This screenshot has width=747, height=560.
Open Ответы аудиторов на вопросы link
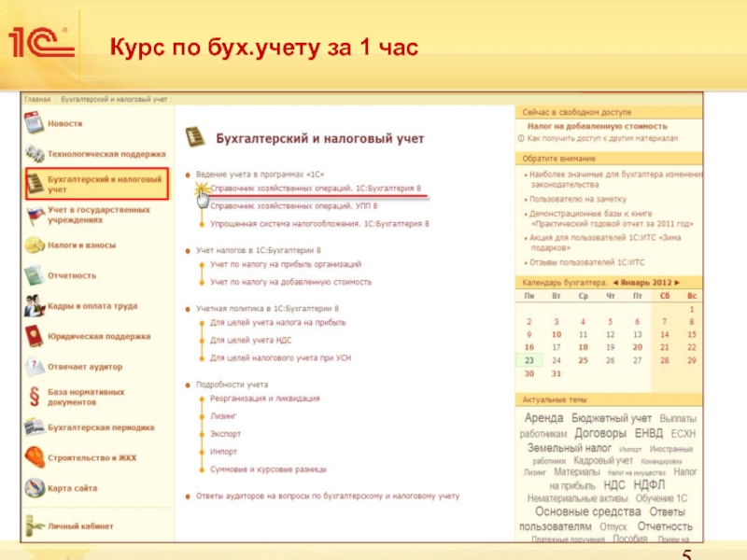tap(328, 496)
